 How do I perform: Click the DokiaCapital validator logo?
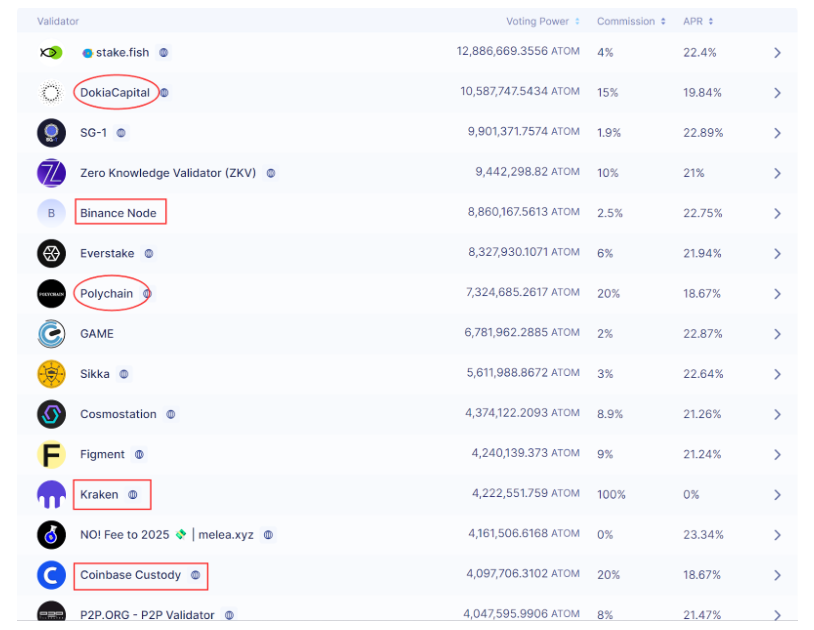tap(51, 93)
